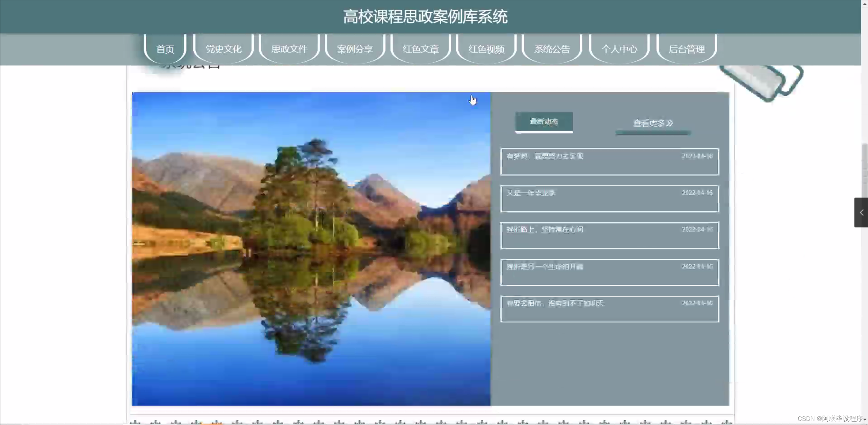Open the 党史文化 section
The width and height of the screenshot is (868, 425).
223,49
